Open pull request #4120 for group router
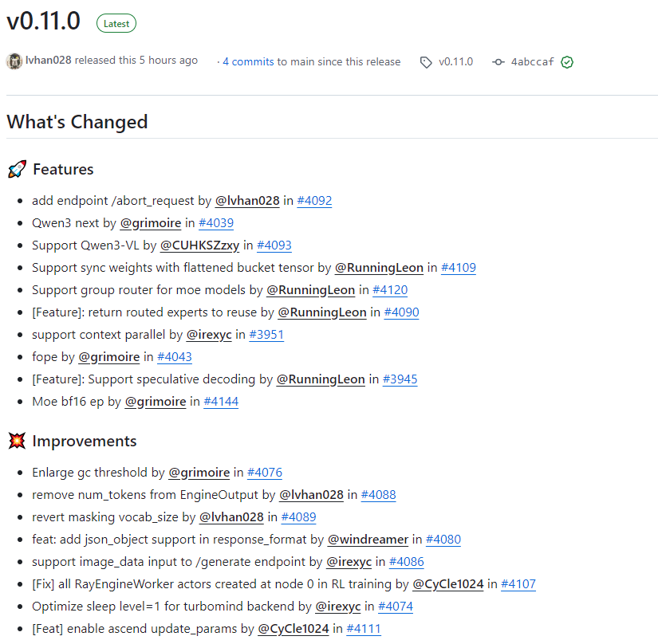The width and height of the screenshot is (658, 644). point(390,290)
